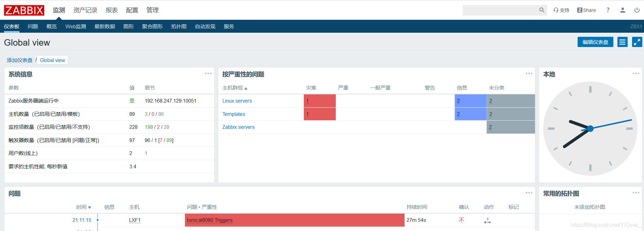
Task: Select the 仪表板 submenu tab
Action: click(x=12, y=26)
